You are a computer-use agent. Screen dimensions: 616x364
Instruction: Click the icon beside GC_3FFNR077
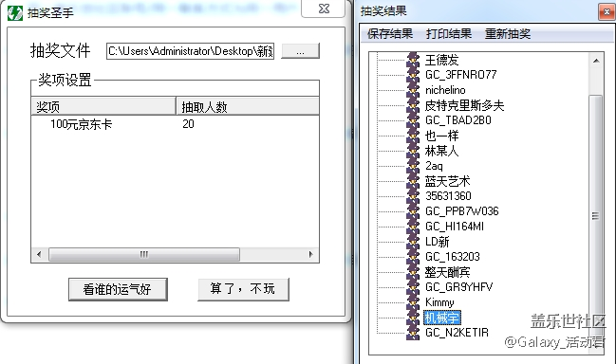pyautogui.click(x=413, y=75)
